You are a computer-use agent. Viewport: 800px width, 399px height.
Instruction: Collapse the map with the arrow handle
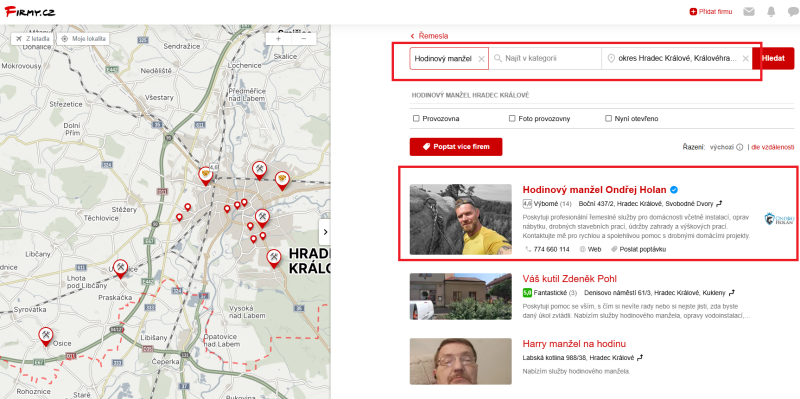click(x=324, y=232)
